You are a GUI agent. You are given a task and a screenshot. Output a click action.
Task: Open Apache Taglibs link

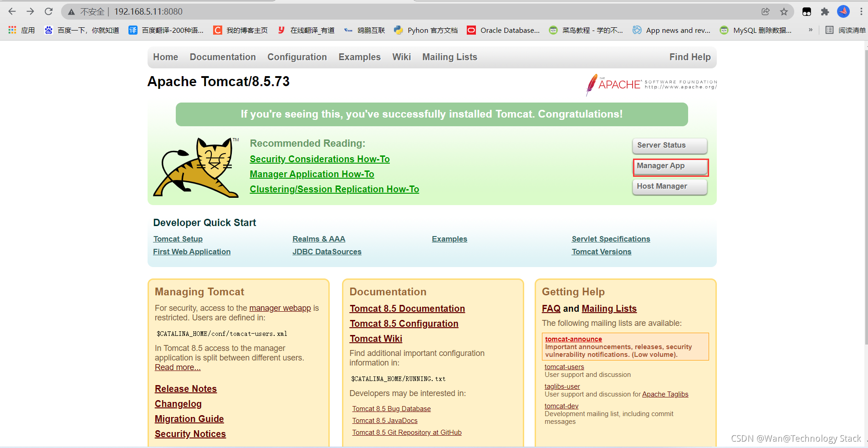[665, 394]
